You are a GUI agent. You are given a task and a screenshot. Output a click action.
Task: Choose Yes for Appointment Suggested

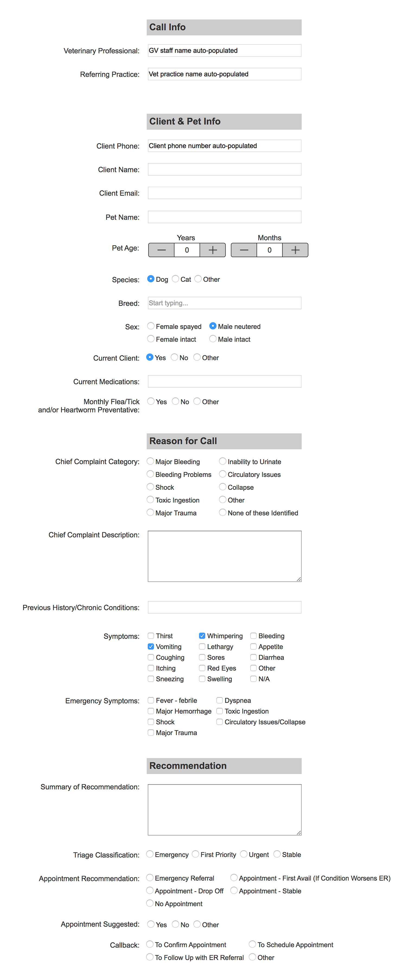click(x=151, y=924)
